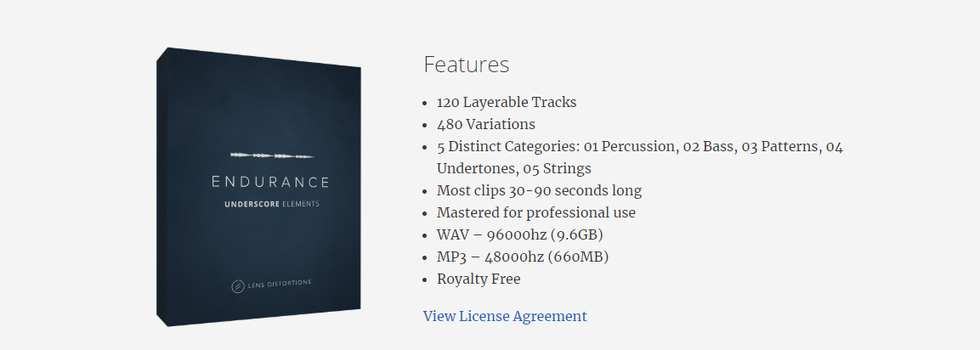Click the 480 Variations list item
Viewport: 980px width, 350px height.
(485, 124)
